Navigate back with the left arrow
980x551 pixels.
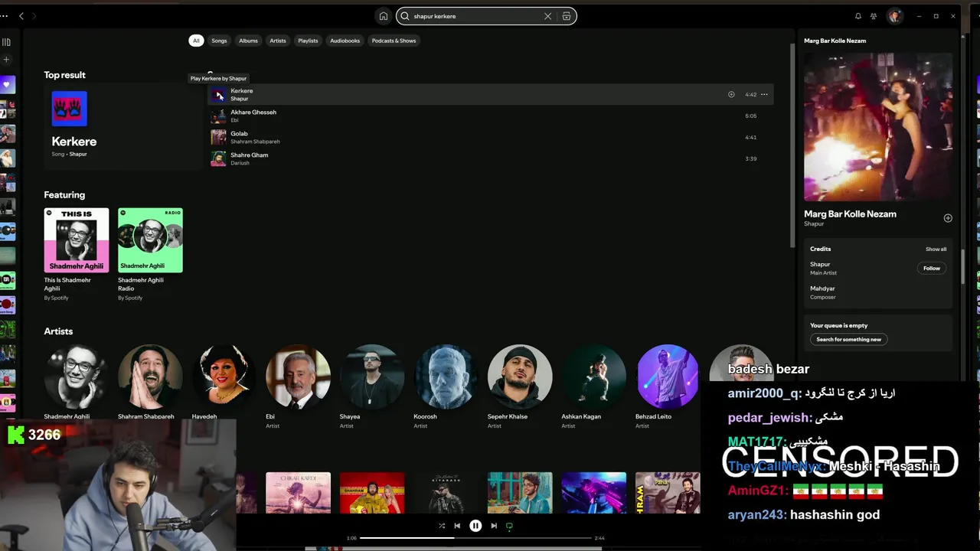[21, 16]
